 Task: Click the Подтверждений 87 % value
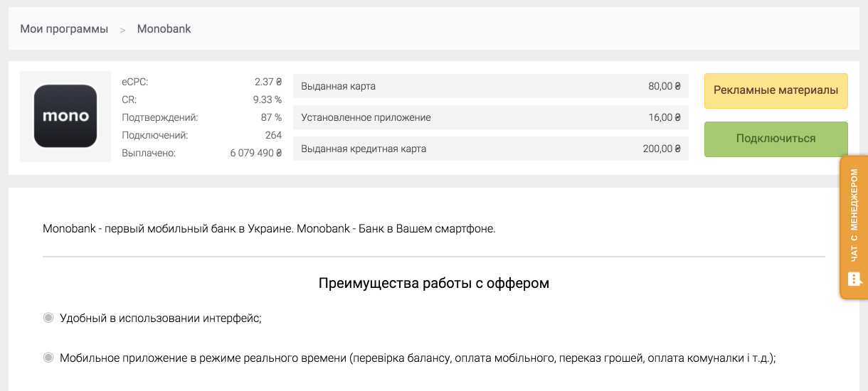click(x=271, y=117)
